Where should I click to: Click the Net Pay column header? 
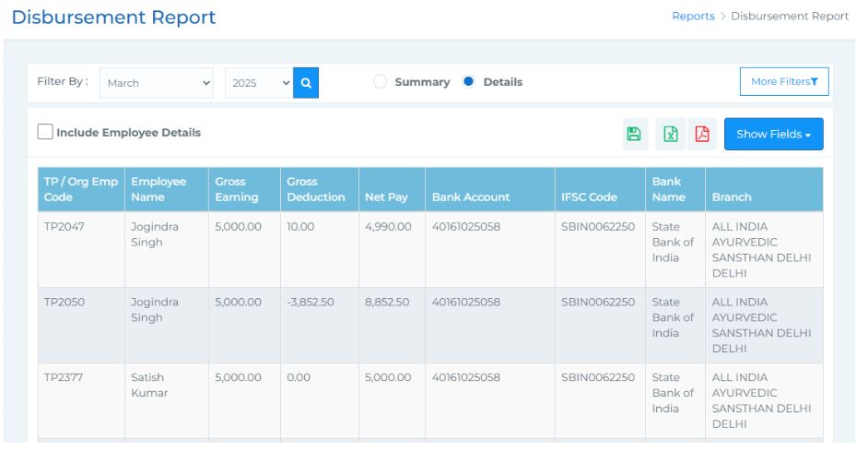[388, 196]
